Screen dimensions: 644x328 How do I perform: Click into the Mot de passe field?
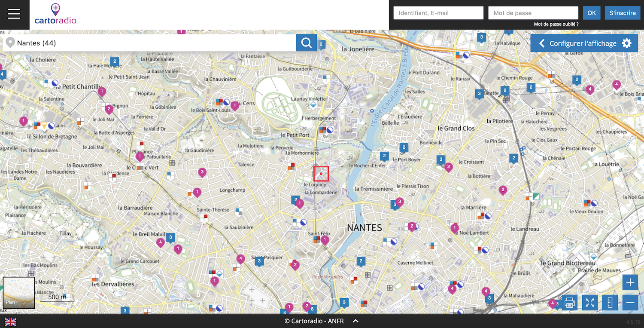point(533,13)
